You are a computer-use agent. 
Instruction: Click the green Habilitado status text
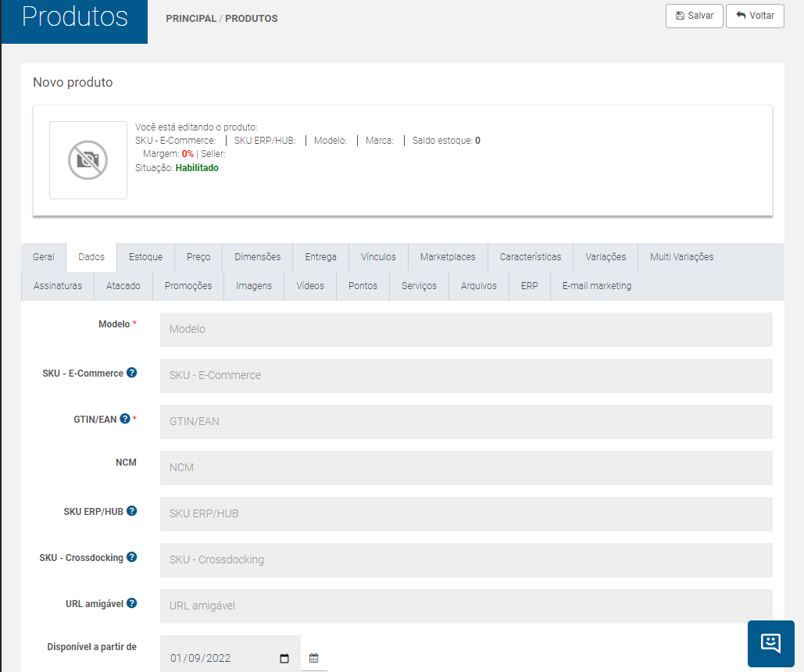[197, 168]
